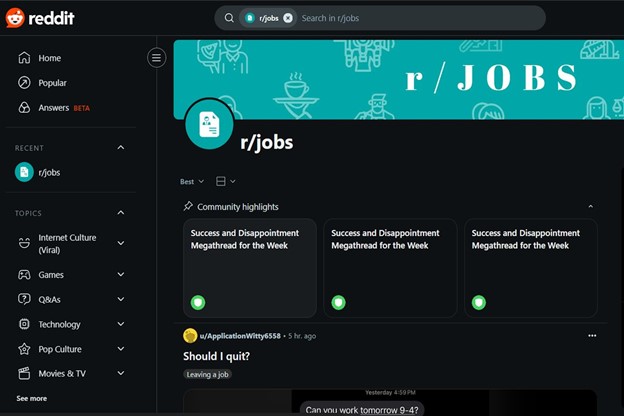This screenshot has width=624, height=416.
Task: Open the Should I quit? post
Action: [x=216, y=356]
